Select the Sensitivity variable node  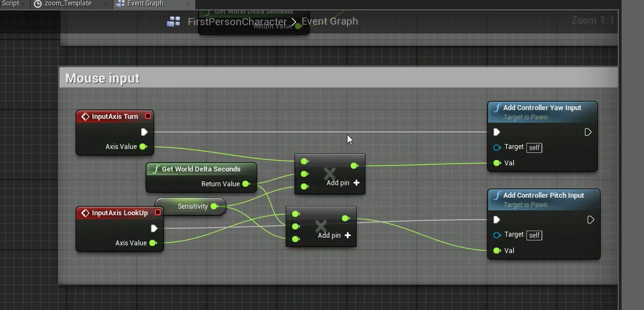click(190, 206)
